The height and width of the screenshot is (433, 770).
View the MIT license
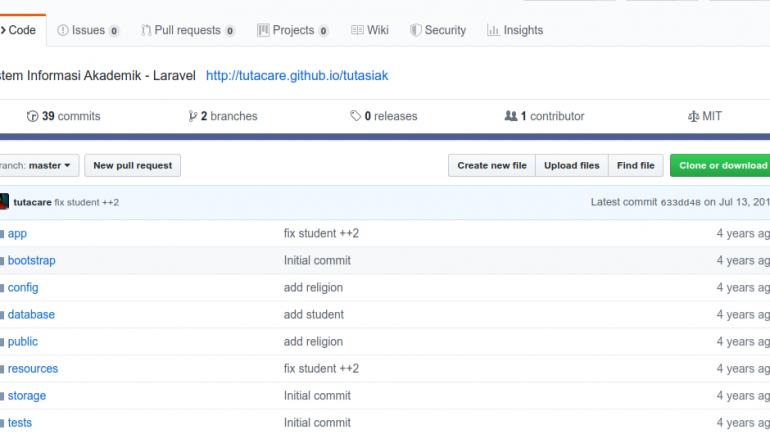point(705,116)
